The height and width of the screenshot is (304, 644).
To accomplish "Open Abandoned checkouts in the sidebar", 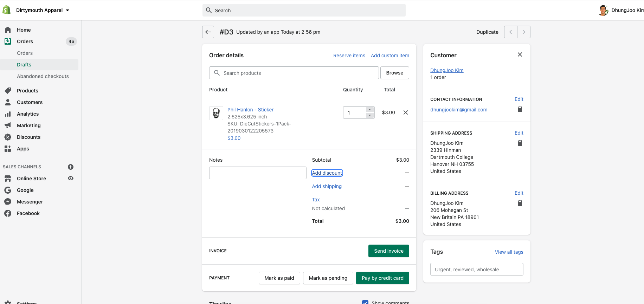I will point(43,76).
